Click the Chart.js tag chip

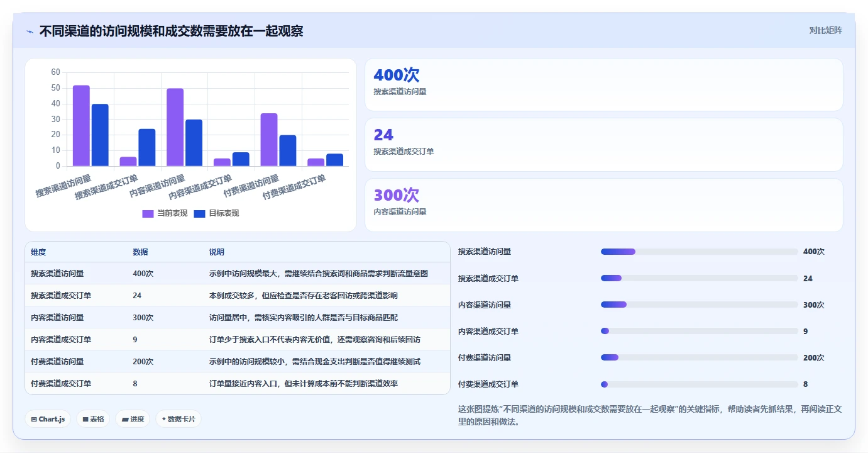(x=48, y=419)
